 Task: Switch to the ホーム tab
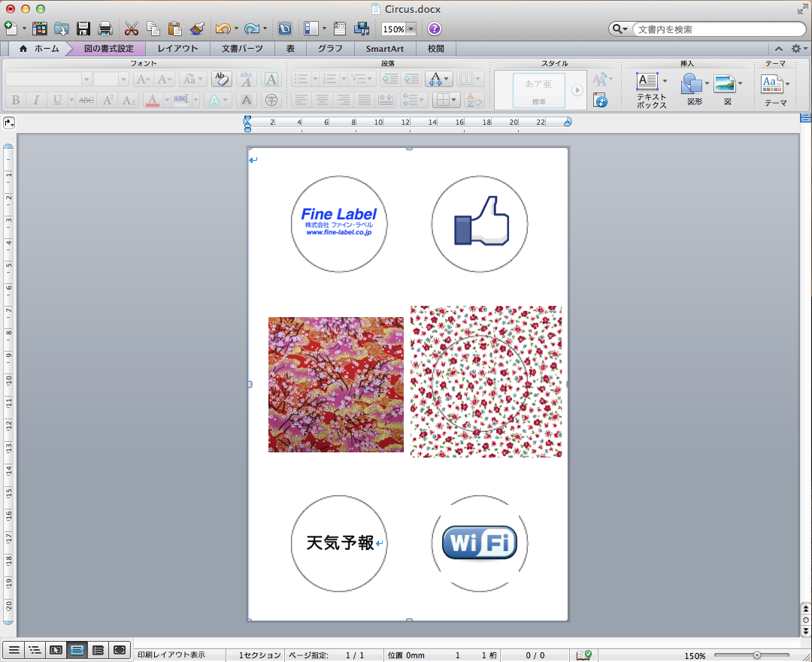tap(39, 49)
